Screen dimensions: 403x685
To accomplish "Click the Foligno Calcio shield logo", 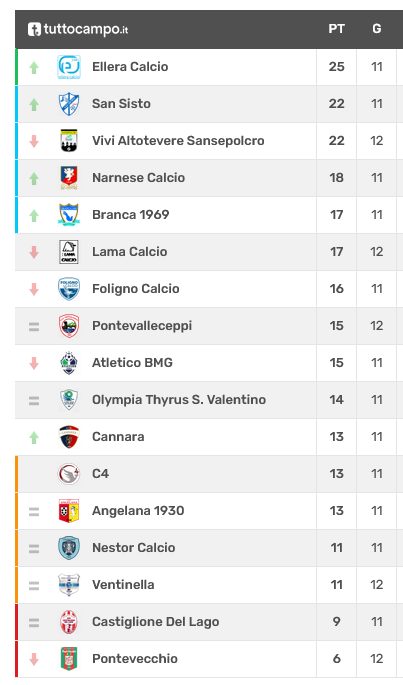I will click(x=69, y=289).
